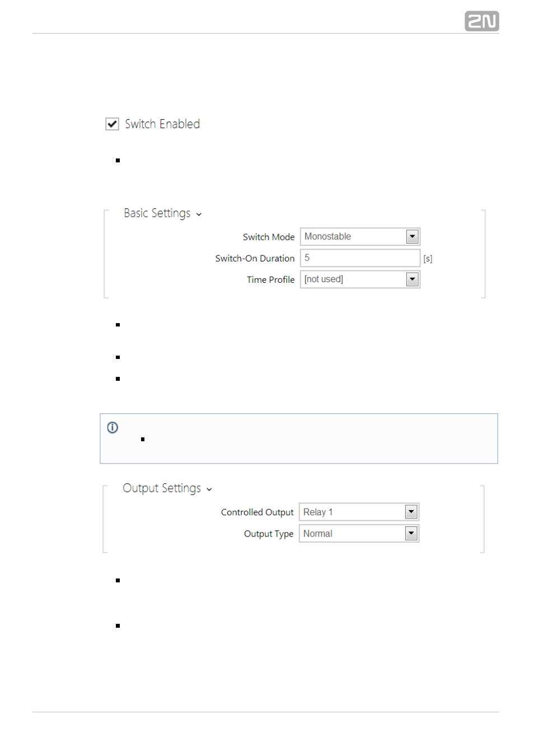The height and width of the screenshot is (756, 534).
Task: Open the Controlled Output dropdown arrow
Action: point(411,512)
